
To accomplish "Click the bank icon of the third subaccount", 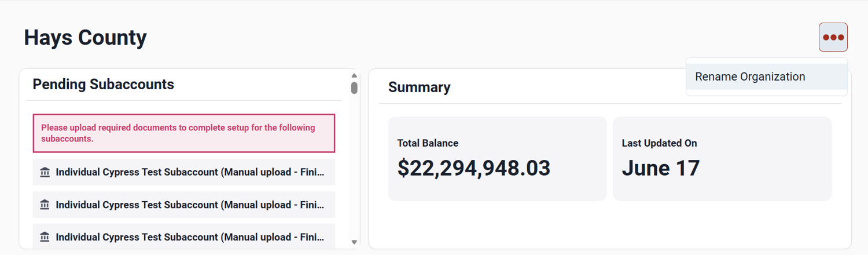I will point(45,237).
